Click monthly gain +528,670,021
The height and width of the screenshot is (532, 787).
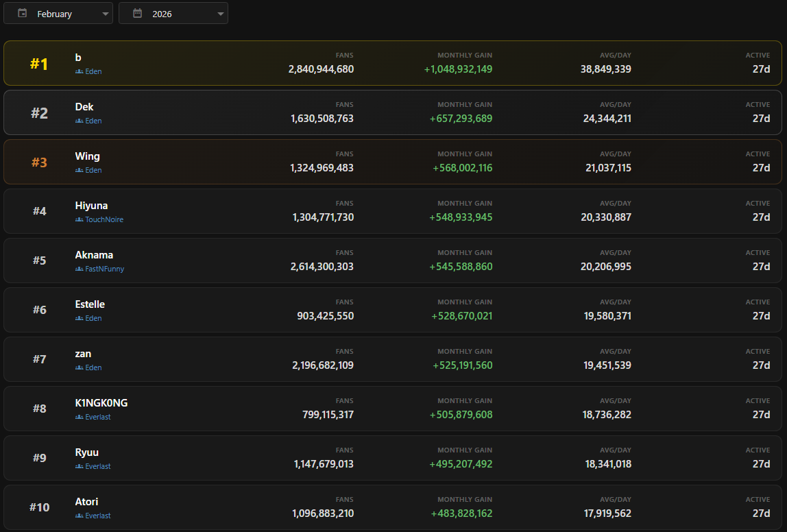[x=462, y=316]
